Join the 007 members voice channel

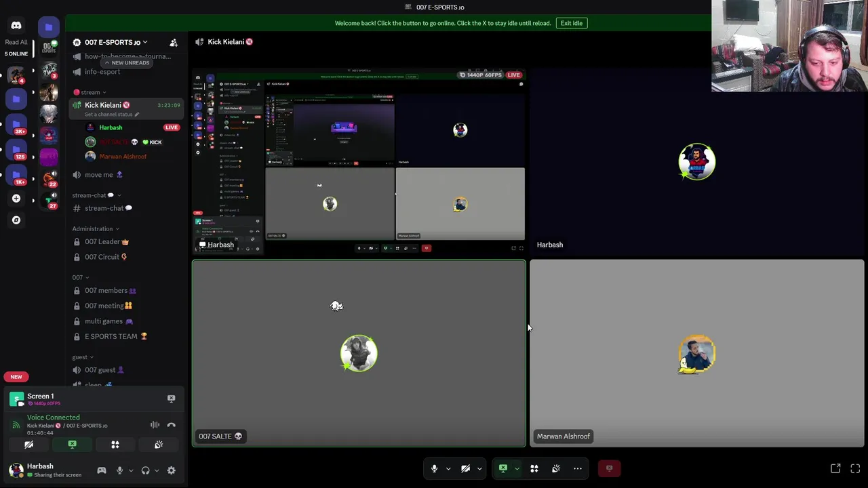126,290
